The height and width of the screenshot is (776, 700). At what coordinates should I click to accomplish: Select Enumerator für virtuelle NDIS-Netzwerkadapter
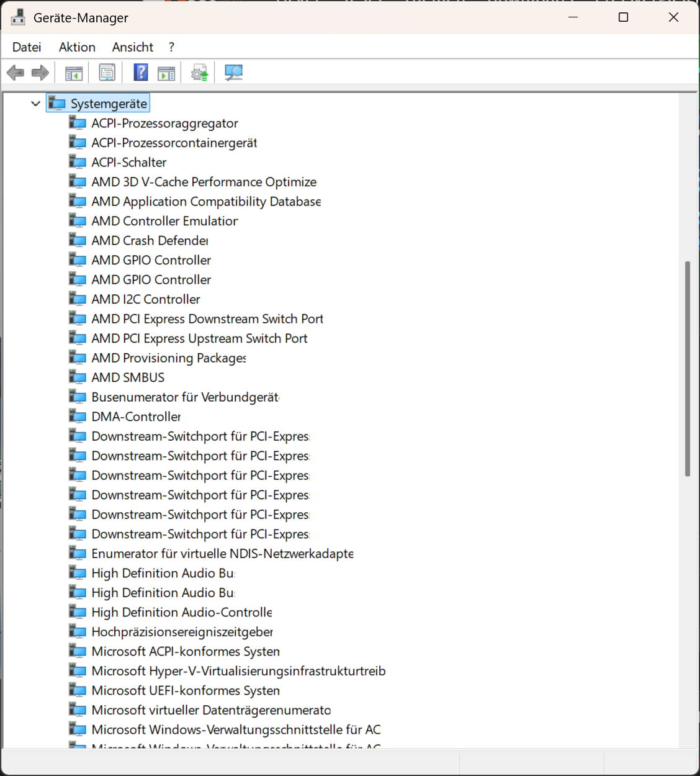tap(223, 554)
